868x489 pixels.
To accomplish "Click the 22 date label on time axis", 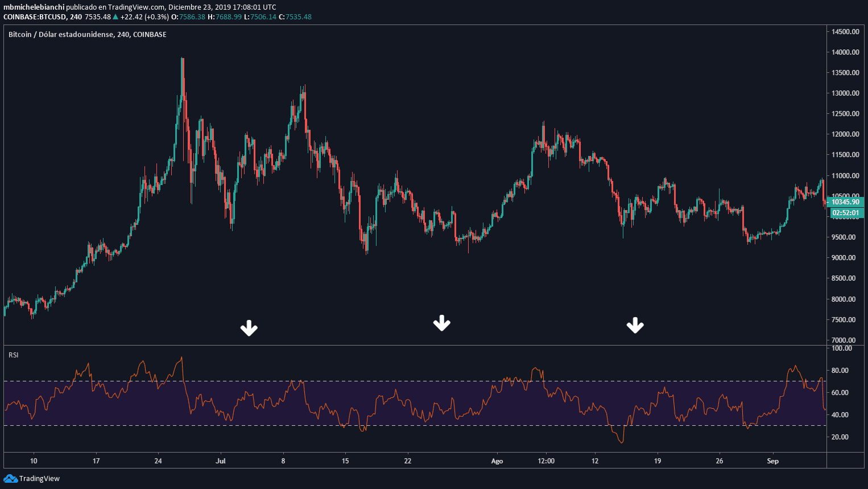I will (x=407, y=461).
